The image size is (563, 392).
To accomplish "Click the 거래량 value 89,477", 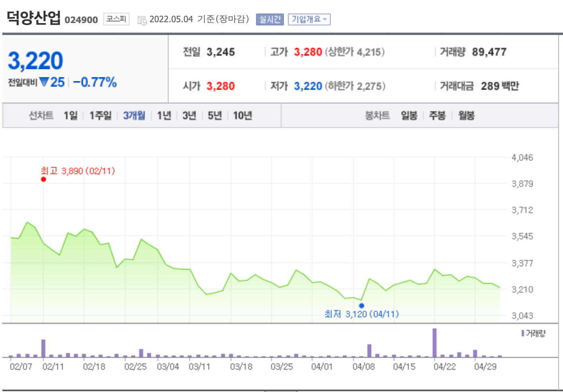I will 489,52.
